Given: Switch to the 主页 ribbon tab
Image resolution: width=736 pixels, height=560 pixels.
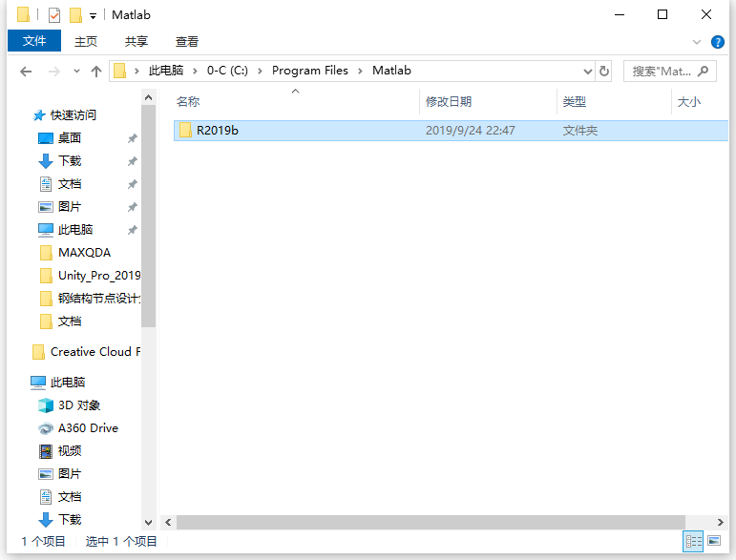Looking at the screenshot, I should point(85,41).
